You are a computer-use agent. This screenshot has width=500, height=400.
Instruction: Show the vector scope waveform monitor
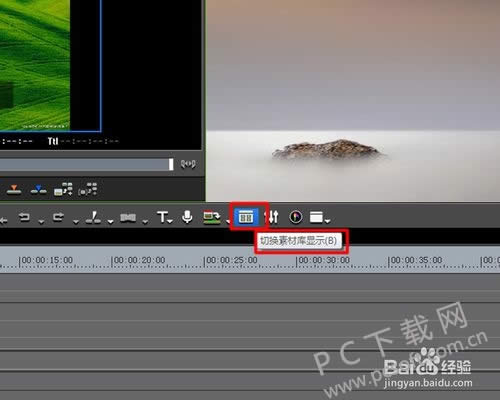[296, 217]
